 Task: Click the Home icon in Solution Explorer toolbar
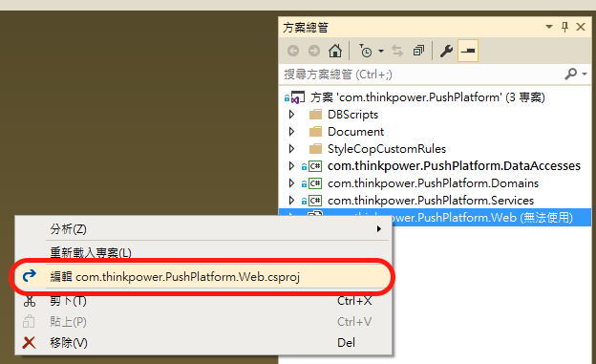tap(335, 51)
